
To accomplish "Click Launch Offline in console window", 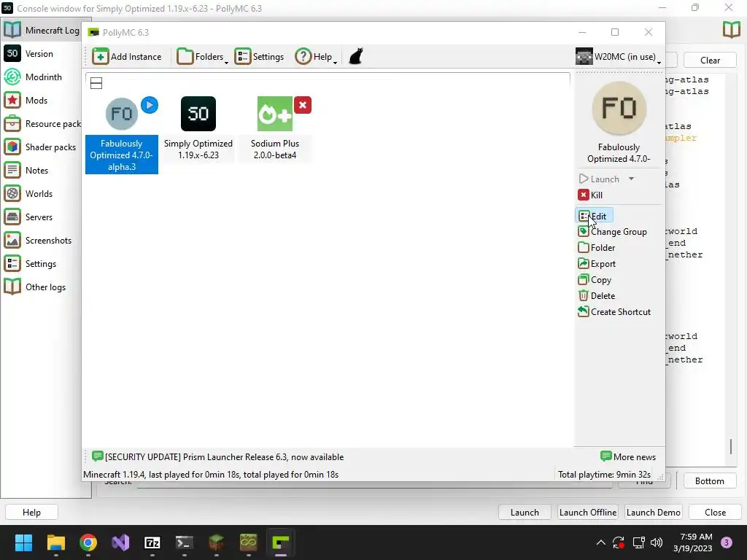I will point(588,513).
